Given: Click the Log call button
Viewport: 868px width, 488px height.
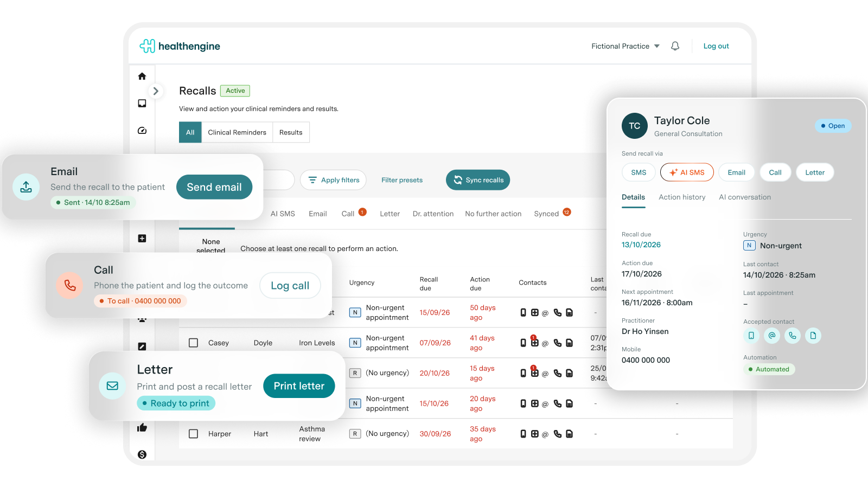Looking at the screenshot, I should point(290,286).
